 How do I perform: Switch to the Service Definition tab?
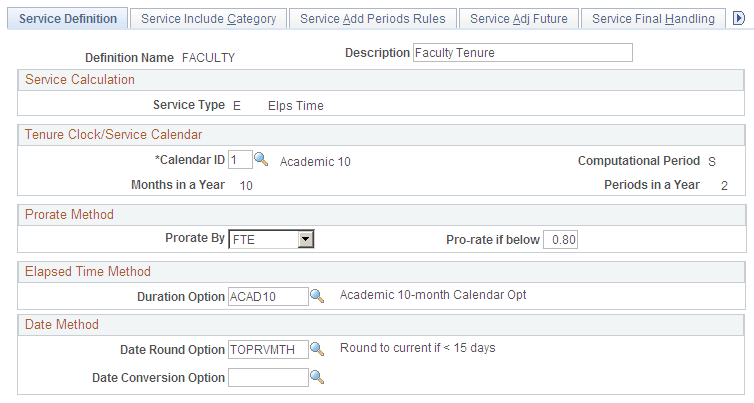[x=68, y=18]
